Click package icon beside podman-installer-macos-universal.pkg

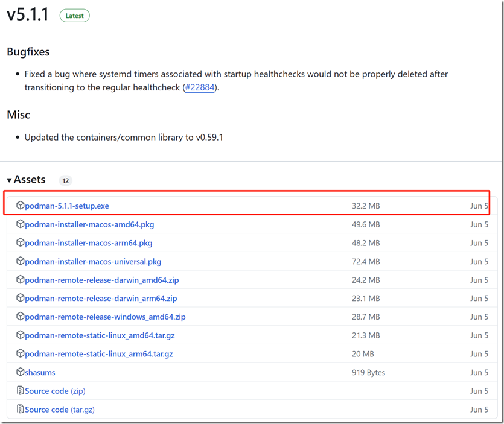click(20, 262)
